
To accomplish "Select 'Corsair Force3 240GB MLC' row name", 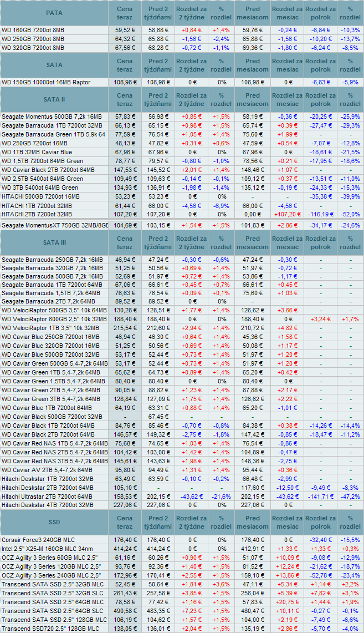I will point(38,540).
